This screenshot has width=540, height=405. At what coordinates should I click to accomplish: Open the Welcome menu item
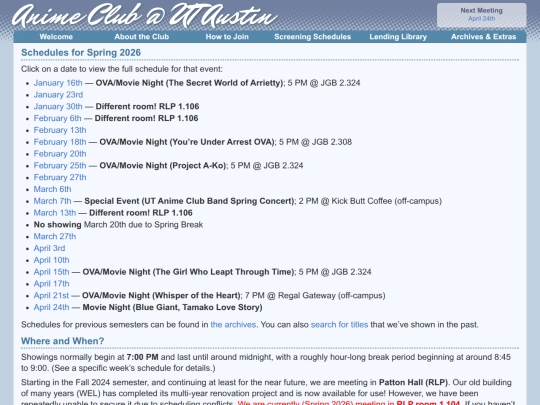(x=56, y=37)
